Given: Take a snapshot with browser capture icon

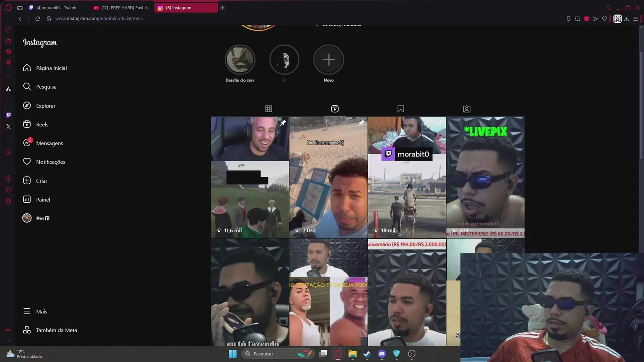Looking at the screenshot, I should point(577,19).
